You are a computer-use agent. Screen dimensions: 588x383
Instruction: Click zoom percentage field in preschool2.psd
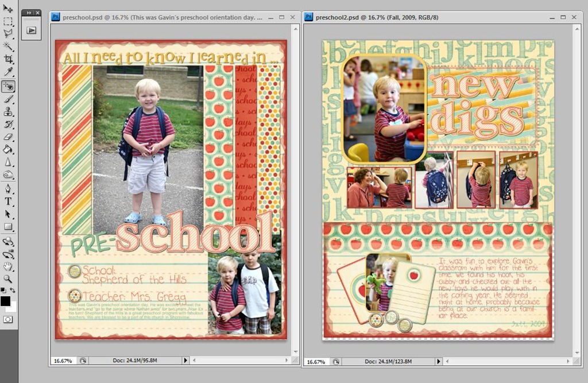pyautogui.click(x=316, y=362)
